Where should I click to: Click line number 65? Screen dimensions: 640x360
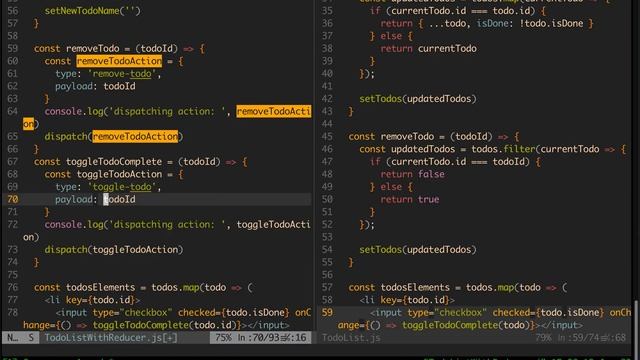tap(13, 136)
